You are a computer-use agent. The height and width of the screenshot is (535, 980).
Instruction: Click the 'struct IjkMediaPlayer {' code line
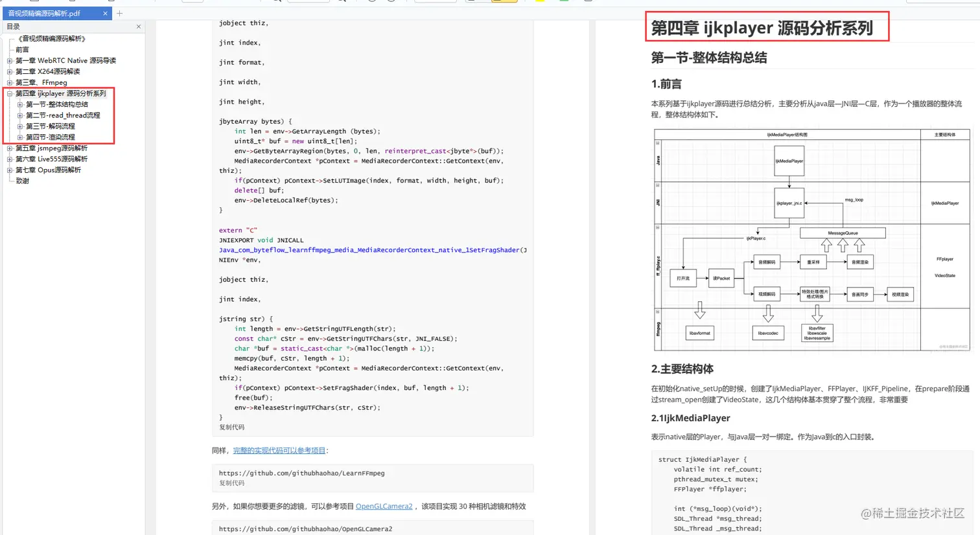[703, 460]
